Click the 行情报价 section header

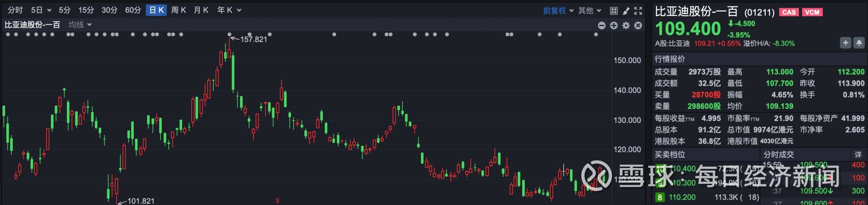670,59
